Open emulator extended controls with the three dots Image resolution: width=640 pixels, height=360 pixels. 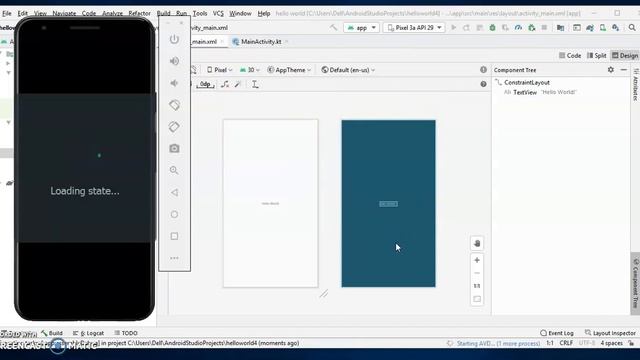[x=174, y=258]
